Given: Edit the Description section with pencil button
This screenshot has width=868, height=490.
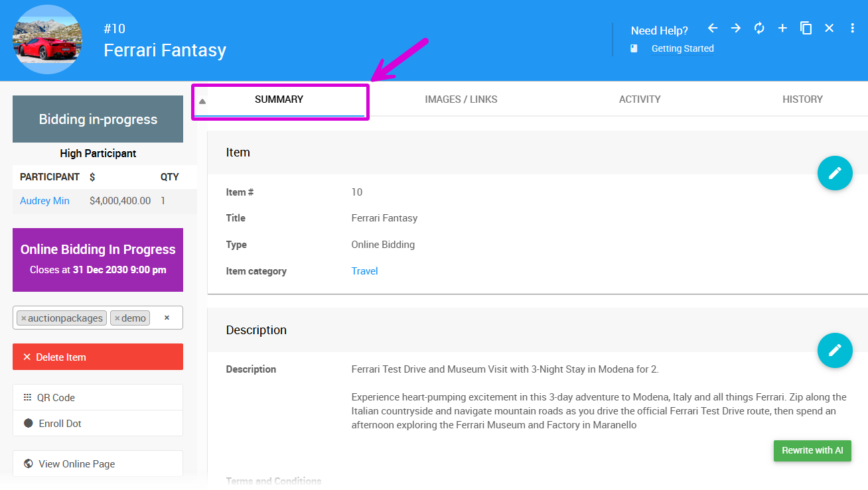Looking at the screenshot, I should click(x=834, y=350).
